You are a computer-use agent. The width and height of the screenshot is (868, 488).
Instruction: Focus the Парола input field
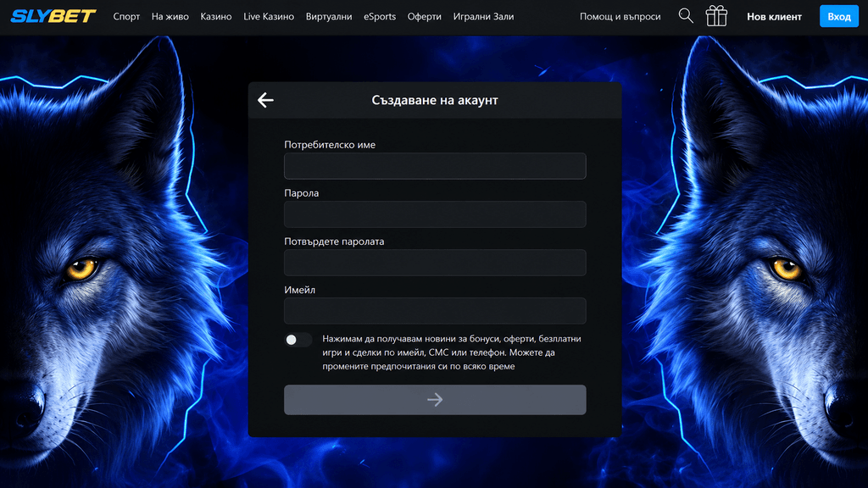pyautogui.click(x=435, y=214)
